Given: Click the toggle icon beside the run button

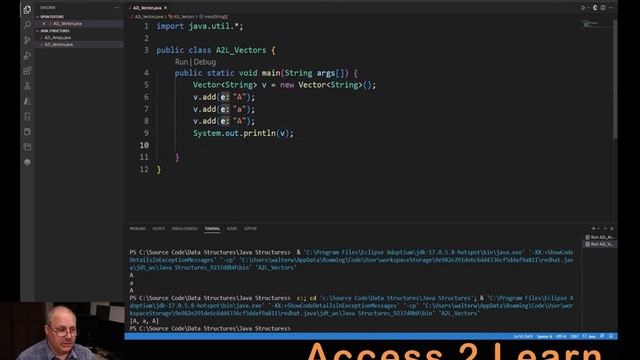Looking at the screenshot, I should coord(595,8).
